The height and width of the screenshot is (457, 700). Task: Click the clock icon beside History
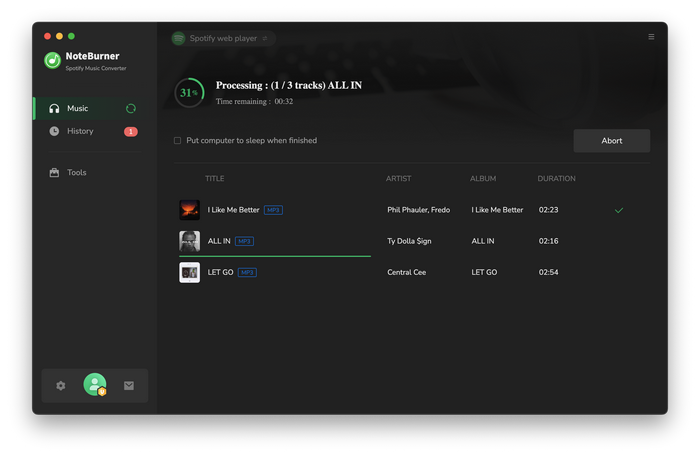[x=54, y=131]
